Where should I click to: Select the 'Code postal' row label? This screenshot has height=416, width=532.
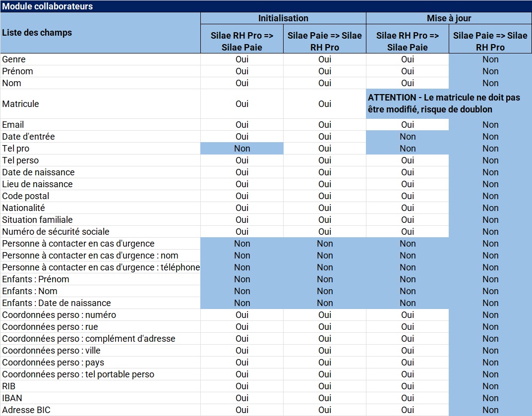(x=26, y=196)
